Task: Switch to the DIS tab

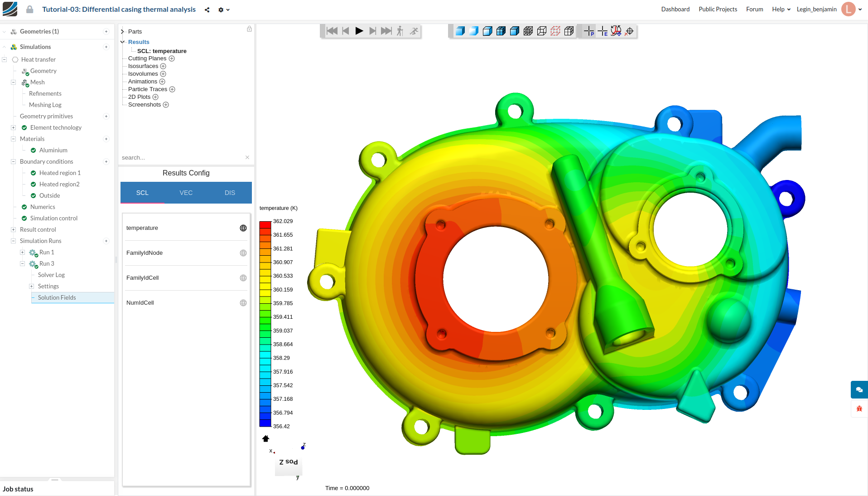Action: (230, 193)
